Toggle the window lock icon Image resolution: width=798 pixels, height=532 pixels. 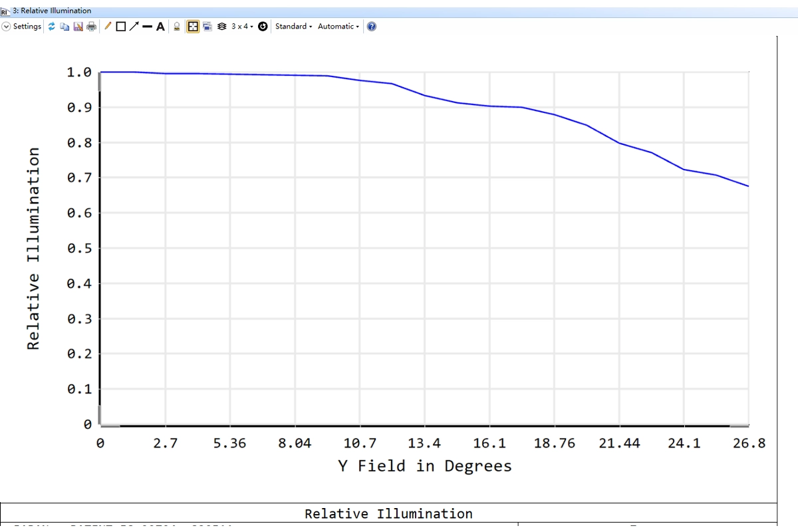pyautogui.click(x=177, y=27)
